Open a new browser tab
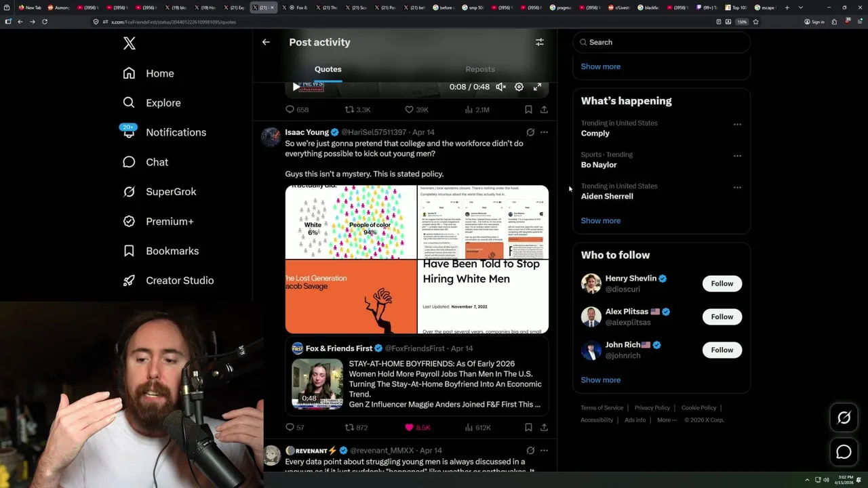 (x=787, y=7)
